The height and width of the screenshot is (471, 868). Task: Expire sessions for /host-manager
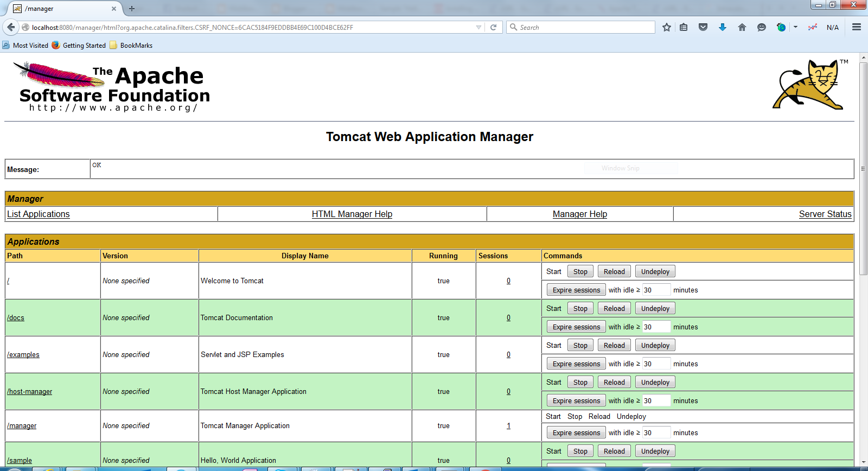[x=576, y=400]
